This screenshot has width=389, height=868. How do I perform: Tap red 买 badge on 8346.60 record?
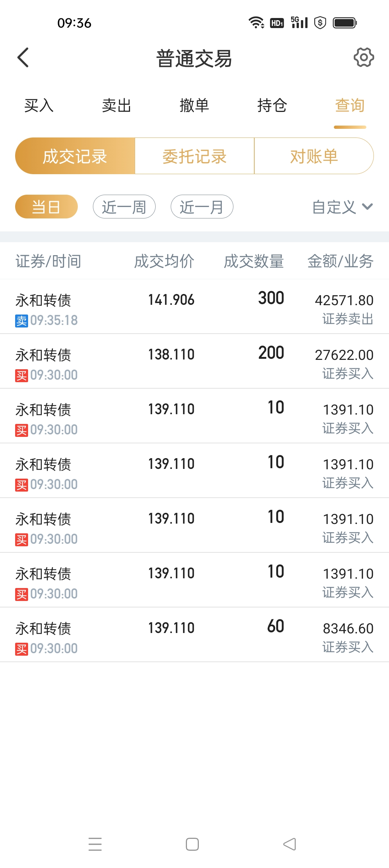click(x=21, y=649)
